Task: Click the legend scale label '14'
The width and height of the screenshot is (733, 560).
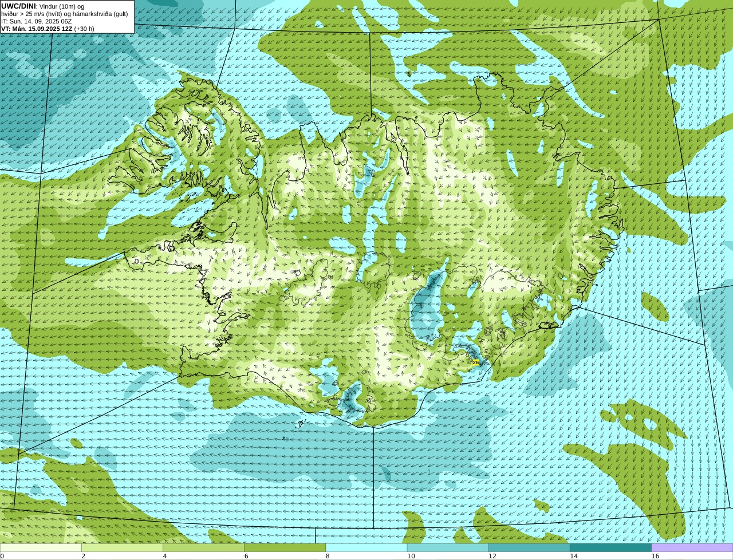Action: 573,556
